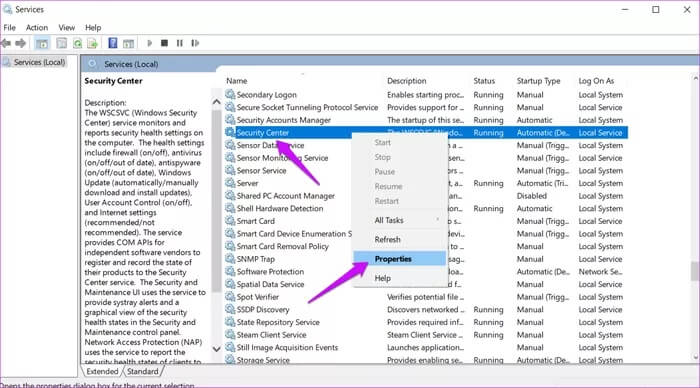Click the Properties sheet toolbar icon
This screenshot has width=700, height=388.
pos(62,43)
